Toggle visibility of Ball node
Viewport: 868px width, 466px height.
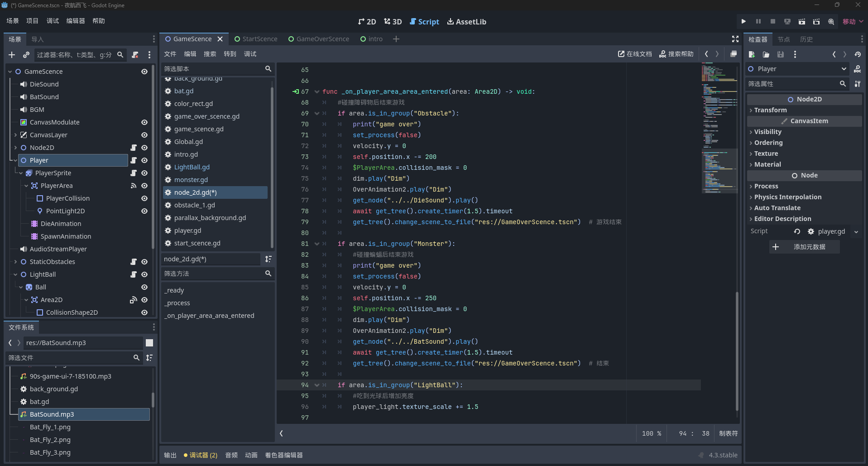click(x=144, y=287)
